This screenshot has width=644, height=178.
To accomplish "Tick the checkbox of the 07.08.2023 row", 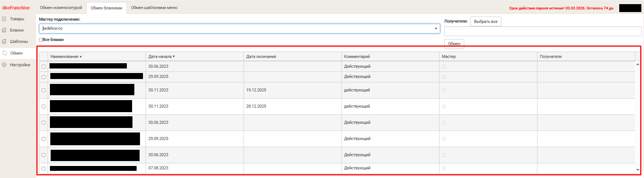I will pyautogui.click(x=44, y=169).
